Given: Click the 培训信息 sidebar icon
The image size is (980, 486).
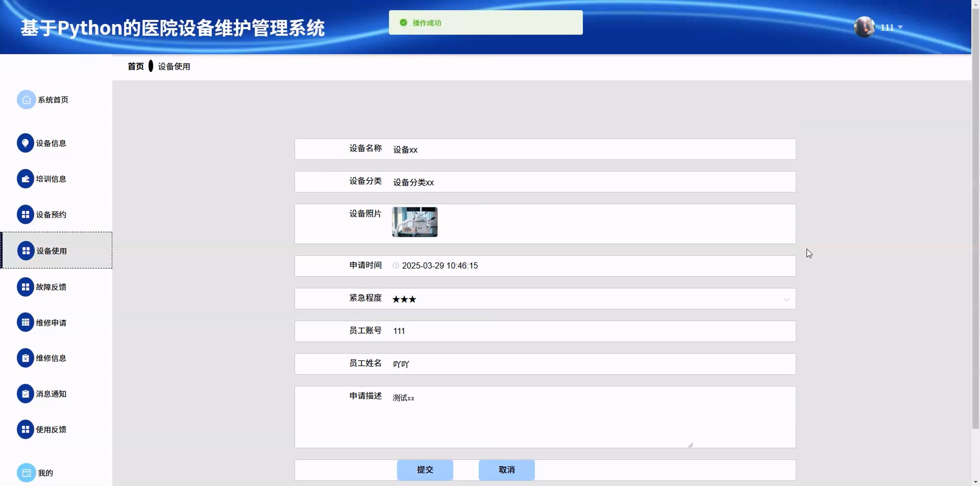Looking at the screenshot, I should (25, 179).
